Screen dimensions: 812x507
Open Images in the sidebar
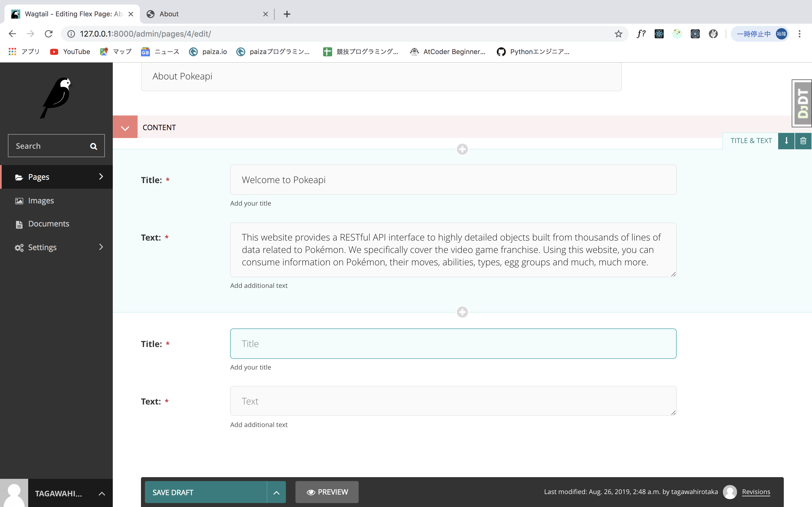coord(41,201)
